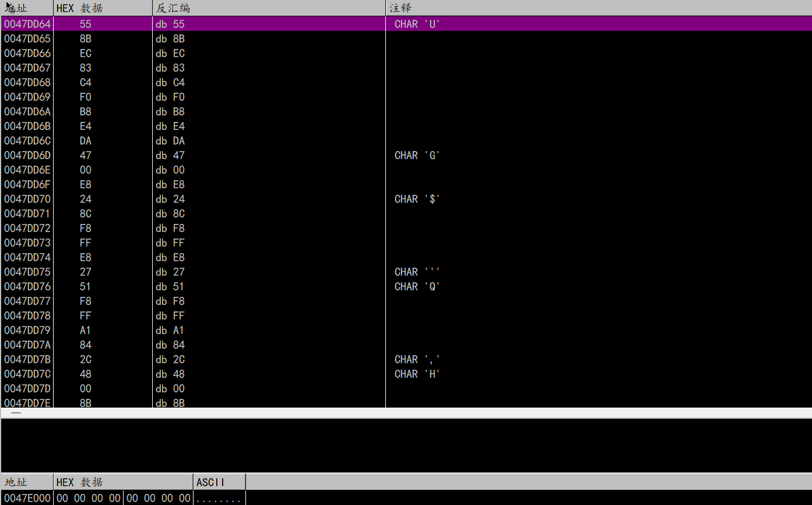Click the disassembly text db 8C
Viewport: 812px width, 505px height.
[170, 213]
